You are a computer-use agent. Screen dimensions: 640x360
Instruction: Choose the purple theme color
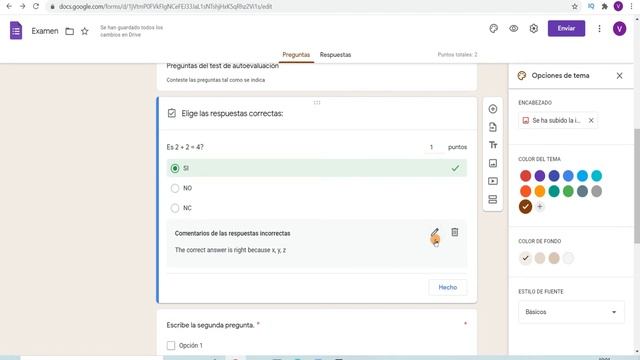click(x=540, y=176)
